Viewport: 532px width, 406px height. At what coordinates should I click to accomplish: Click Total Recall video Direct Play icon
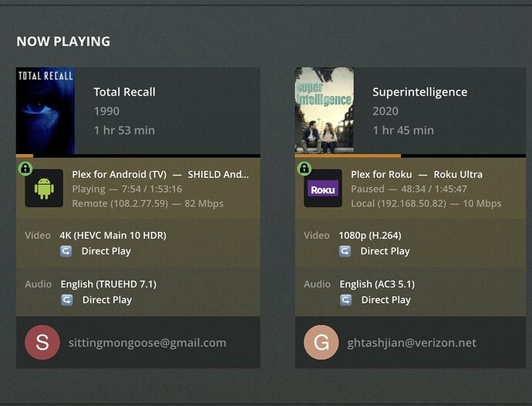point(66,251)
